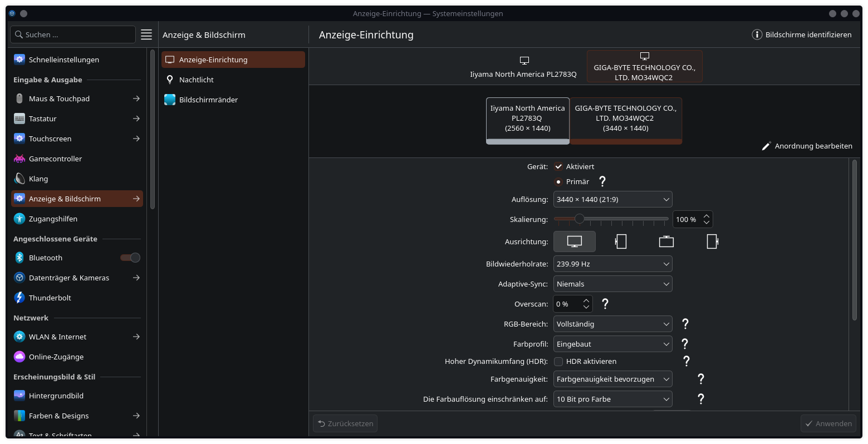Click the help icon next to RGB-Bereich
Image resolution: width=868 pixels, height=444 pixels.
tap(685, 324)
